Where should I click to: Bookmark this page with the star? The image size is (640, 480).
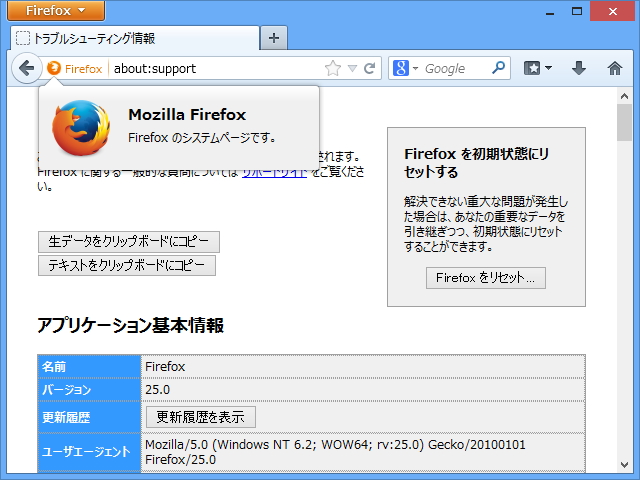point(333,68)
